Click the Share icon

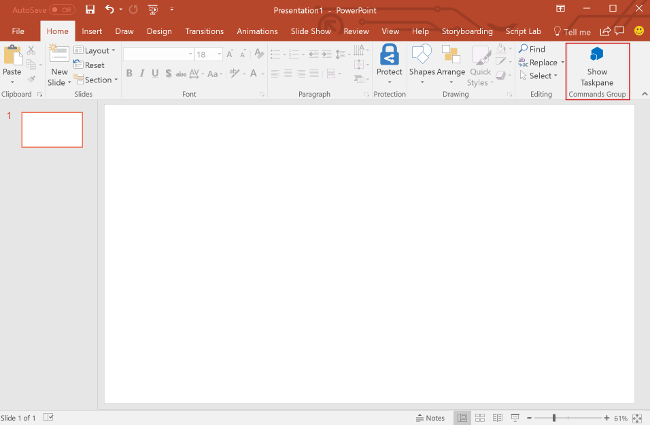[x=605, y=31]
